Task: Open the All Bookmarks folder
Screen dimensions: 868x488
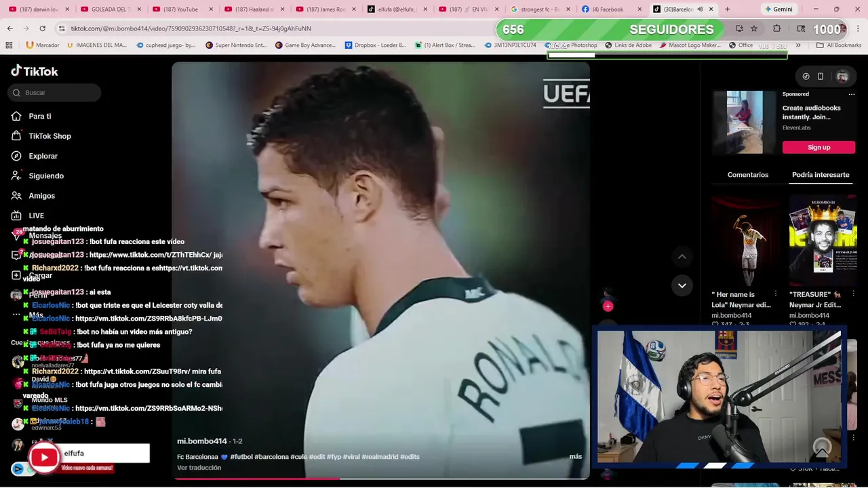Action: pos(838,45)
